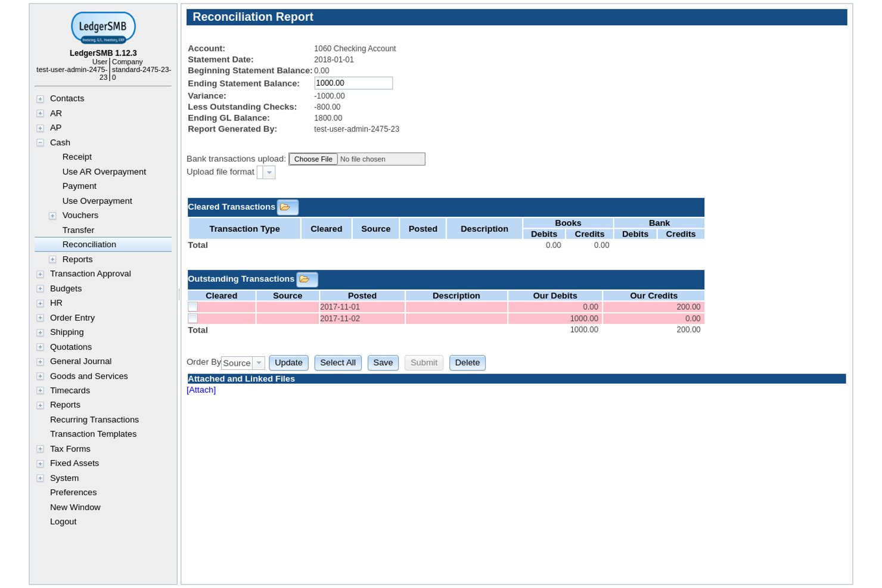Check the 2017-11-01 outstanding transaction checkbox

[x=192, y=307]
